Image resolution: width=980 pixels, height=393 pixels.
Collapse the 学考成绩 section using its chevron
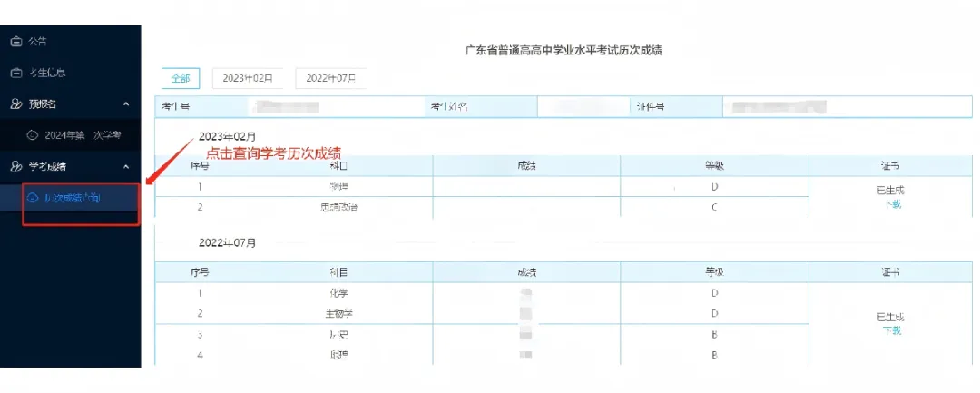pos(125,166)
